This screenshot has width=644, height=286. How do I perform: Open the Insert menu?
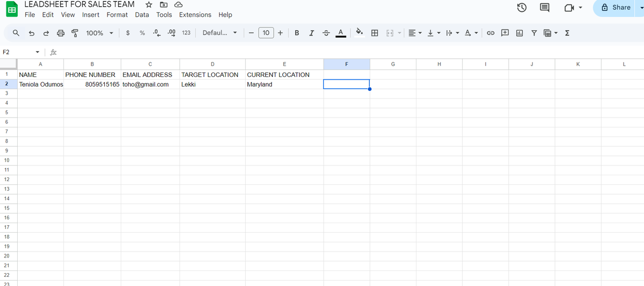tap(91, 15)
